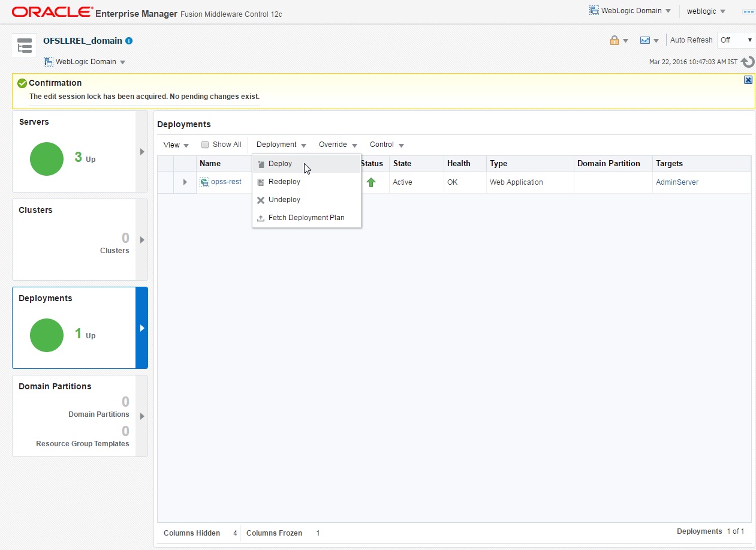This screenshot has height=550, width=756.
Task: Open the AdminServer target link
Action: 677,182
